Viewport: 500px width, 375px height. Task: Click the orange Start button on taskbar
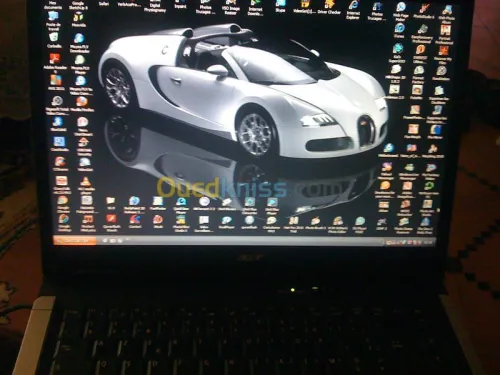pyautogui.click(x=75, y=240)
